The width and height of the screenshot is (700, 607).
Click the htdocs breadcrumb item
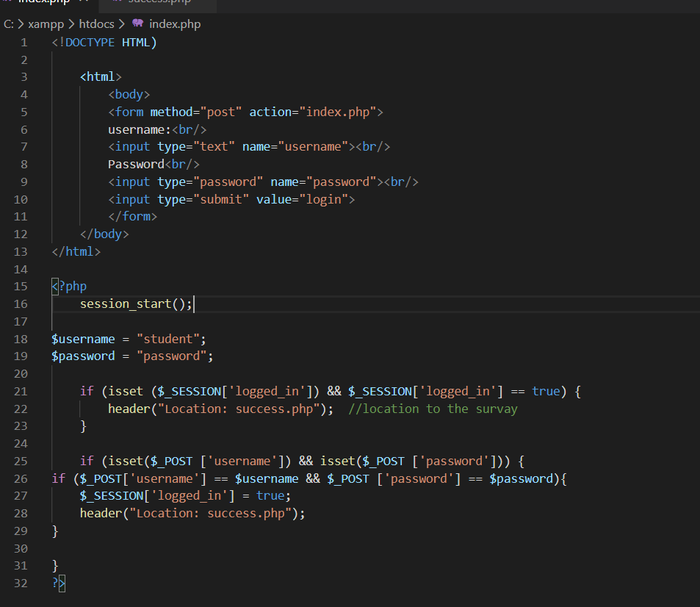96,24
